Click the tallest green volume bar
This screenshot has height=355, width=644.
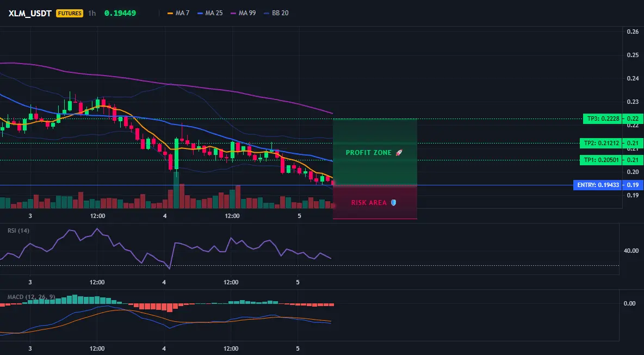click(x=176, y=190)
